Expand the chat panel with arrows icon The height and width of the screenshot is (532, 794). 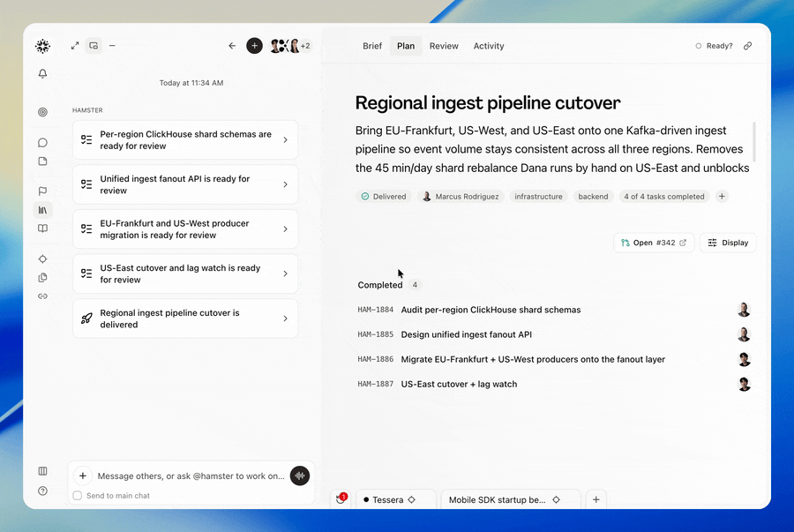(x=75, y=46)
